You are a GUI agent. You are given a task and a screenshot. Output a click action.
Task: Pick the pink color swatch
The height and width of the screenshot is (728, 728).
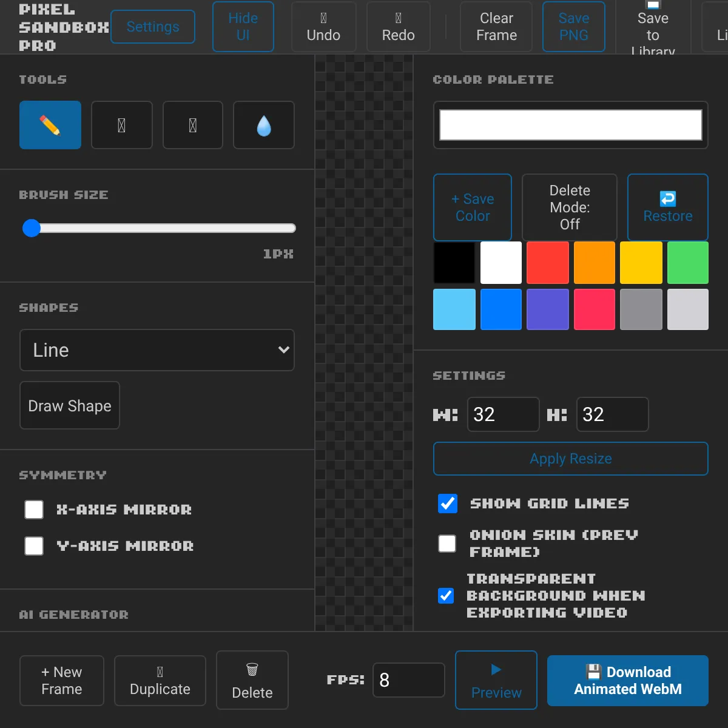click(x=595, y=309)
